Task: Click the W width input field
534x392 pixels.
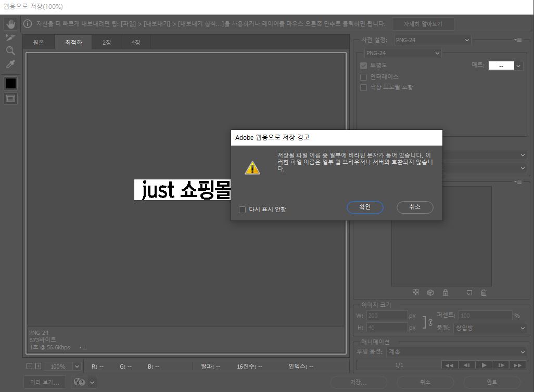Action: point(387,316)
